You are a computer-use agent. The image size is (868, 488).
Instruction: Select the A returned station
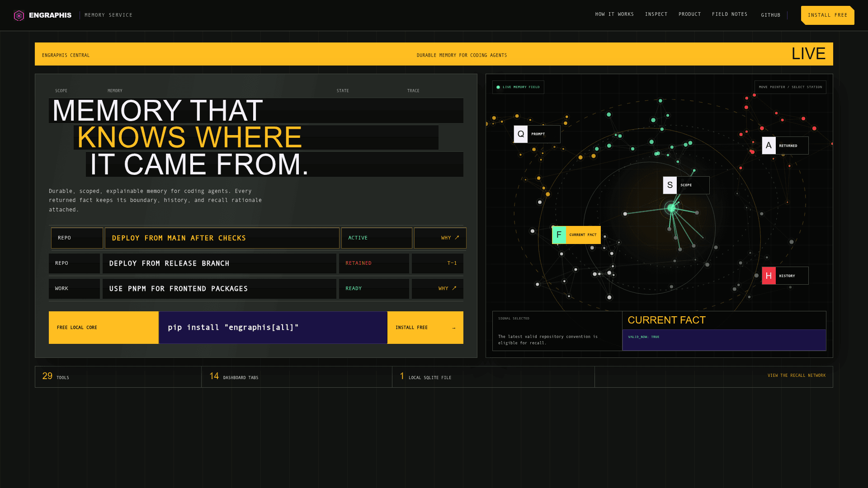coord(785,145)
